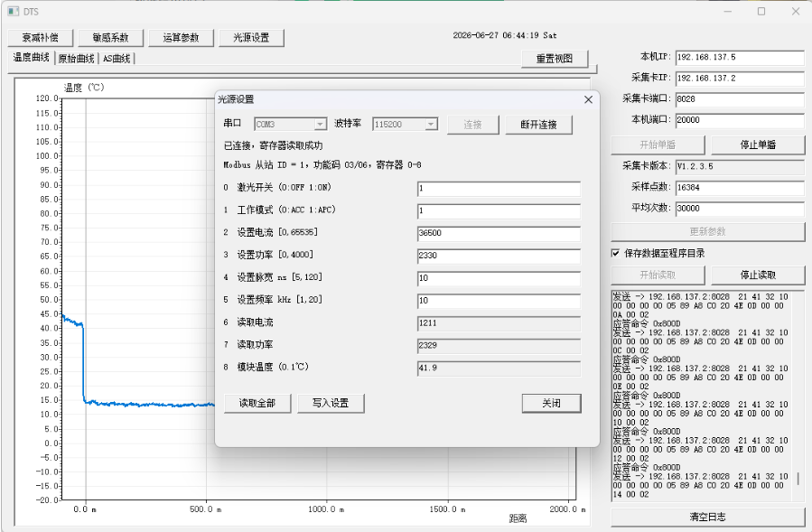Switch to the AS曲线 tab
812x532 pixels.
[116, 59]
